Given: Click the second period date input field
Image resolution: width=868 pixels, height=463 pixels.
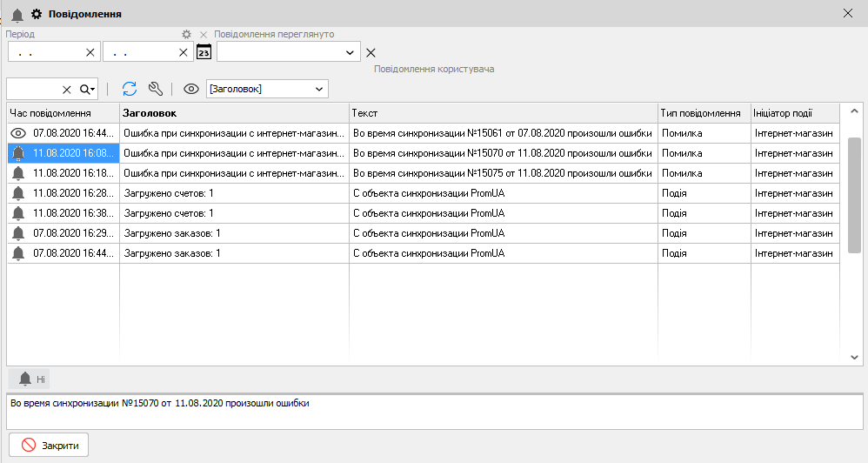Looking at the screenshot, I should (x=139, y=52).
